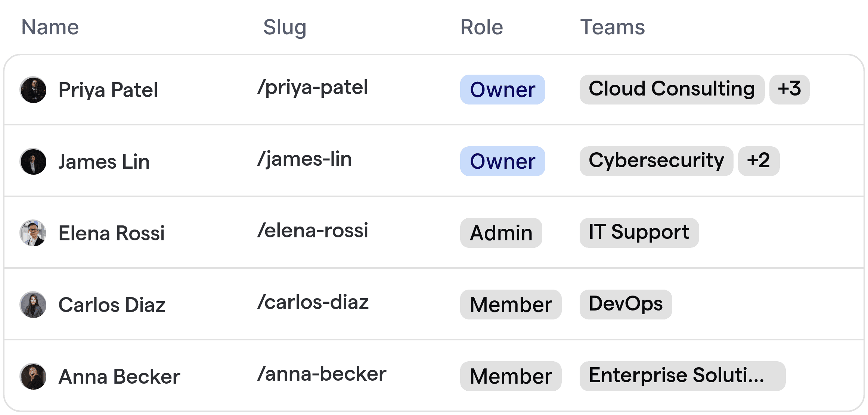Select the Role column header

click(x=481, y=26)
